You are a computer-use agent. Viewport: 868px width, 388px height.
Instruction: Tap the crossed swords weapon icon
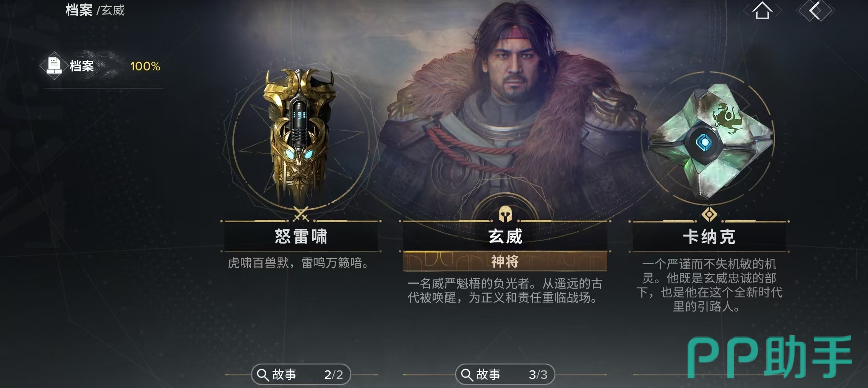[301, 214]
